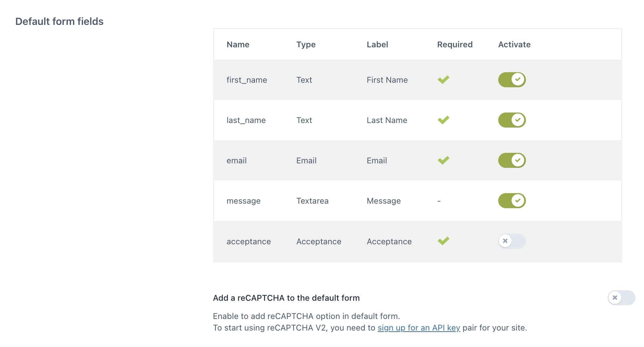Click the email required checkmark icon
This screenshot has height=347, width=644.
tap(443, 161)
